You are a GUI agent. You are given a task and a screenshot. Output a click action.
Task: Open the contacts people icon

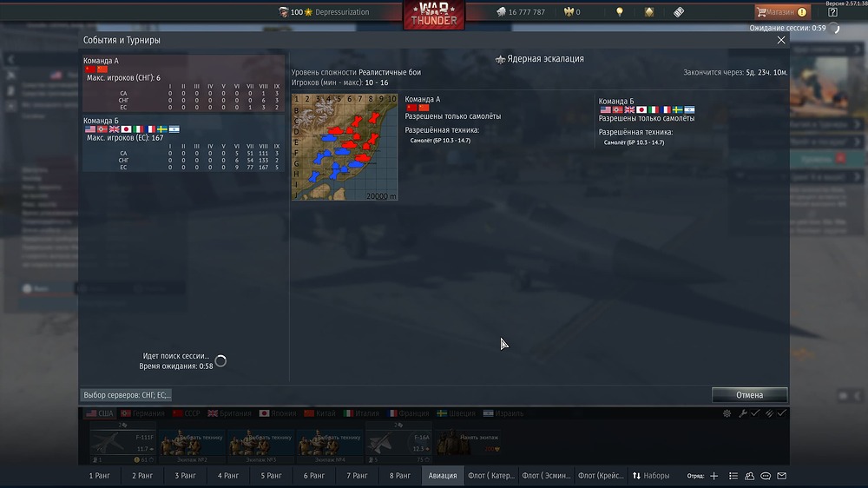click(x=750, y=476)
